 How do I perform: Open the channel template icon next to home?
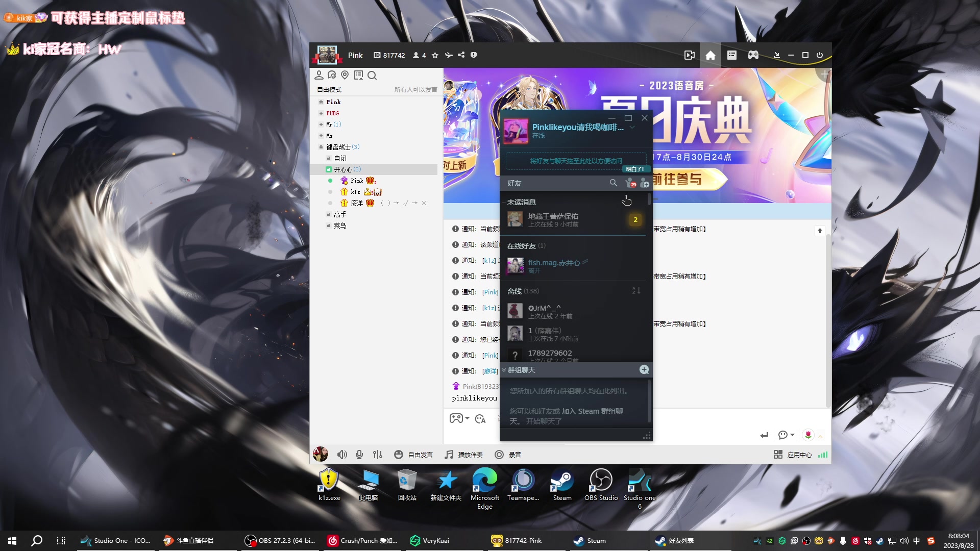coord(732,55)
